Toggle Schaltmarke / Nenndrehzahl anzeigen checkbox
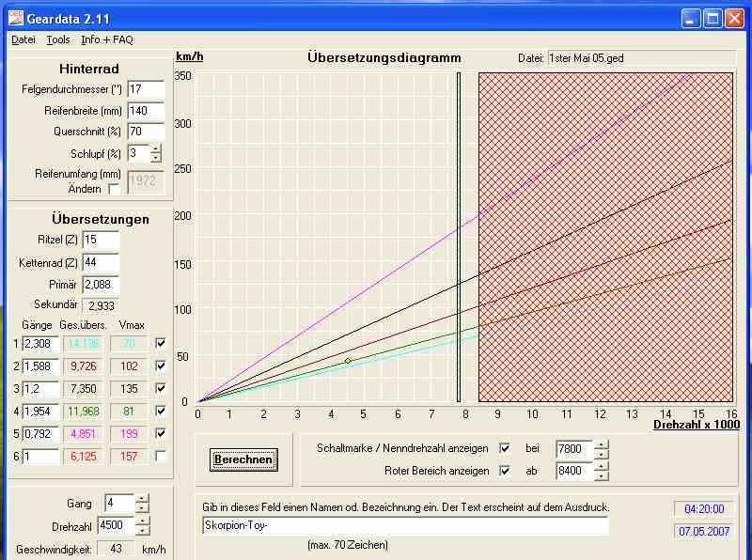 pos(505,448)
